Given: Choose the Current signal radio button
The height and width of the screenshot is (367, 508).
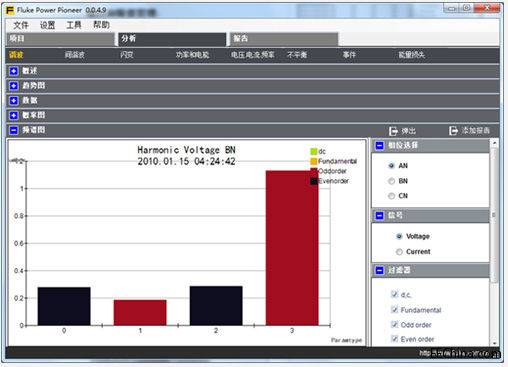Looking at the screenshot, I should (399, 252).
